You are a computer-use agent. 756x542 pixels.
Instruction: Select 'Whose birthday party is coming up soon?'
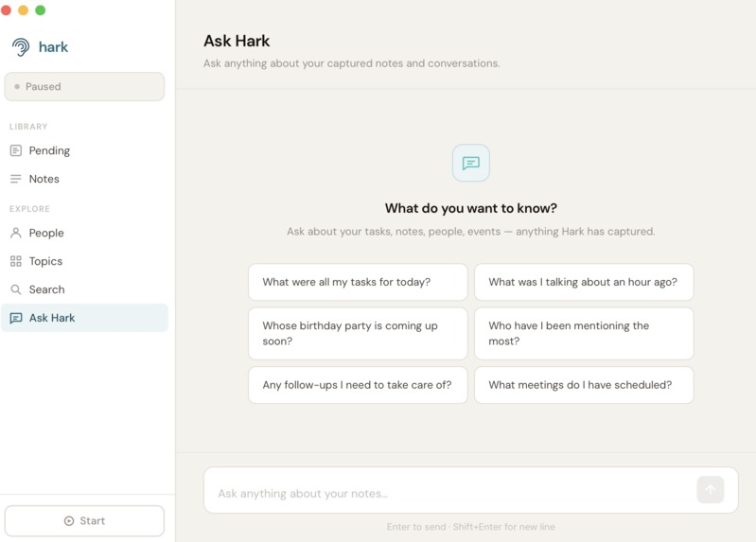click(x=358, y=333)
